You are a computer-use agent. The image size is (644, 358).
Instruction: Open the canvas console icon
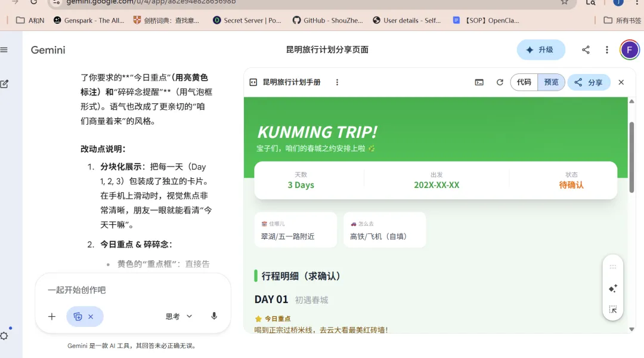point(479,82)
